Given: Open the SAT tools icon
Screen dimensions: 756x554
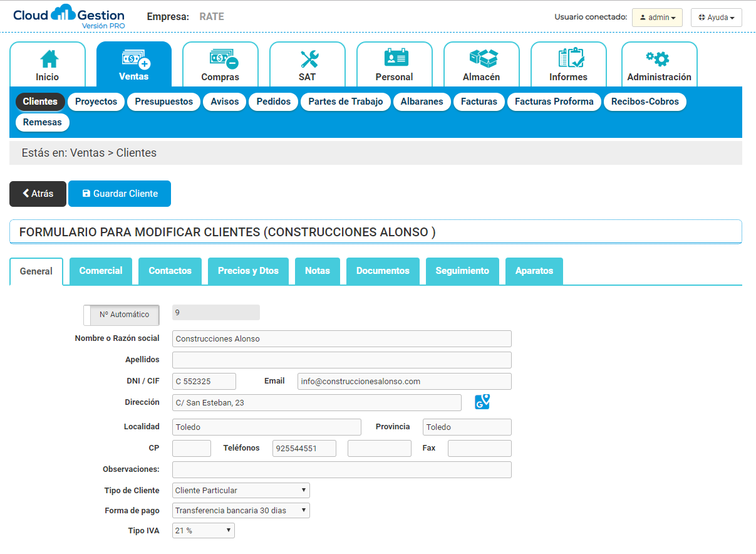Looking at the screenshot, I should [x=309, y=59].
